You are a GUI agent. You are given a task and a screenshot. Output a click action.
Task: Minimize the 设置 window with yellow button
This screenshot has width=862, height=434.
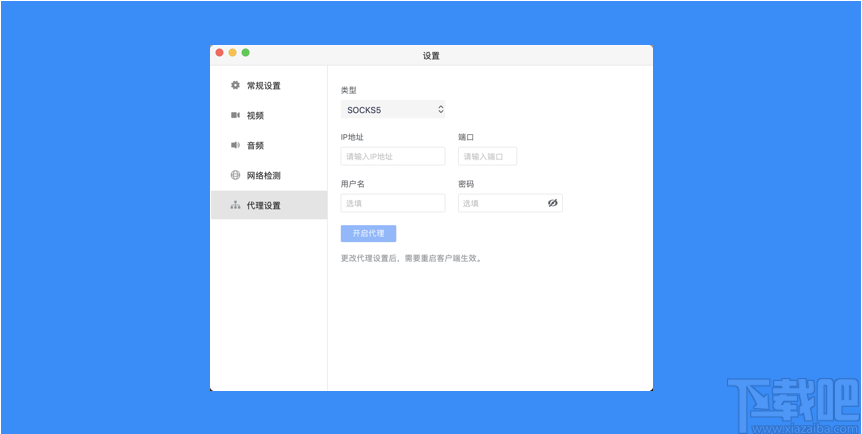233,52
